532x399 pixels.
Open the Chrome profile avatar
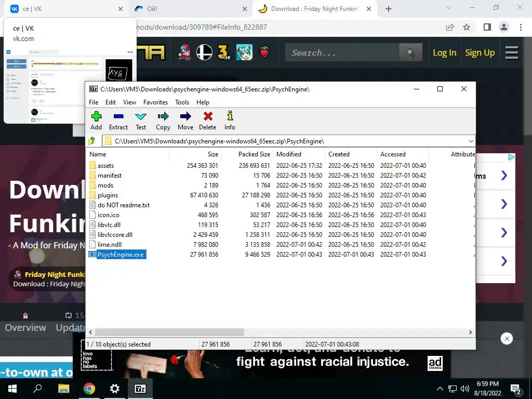pyautogui.click(x=504, y=27)
